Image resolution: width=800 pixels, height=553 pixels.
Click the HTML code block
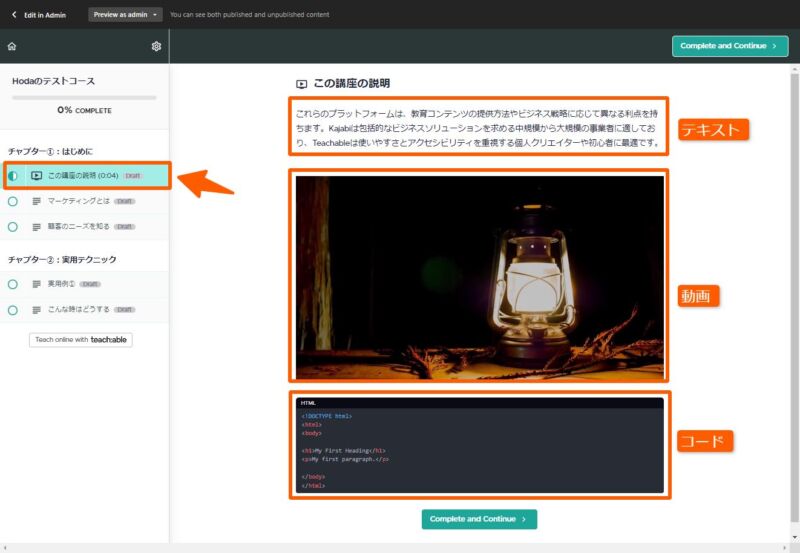click(x=480, y=445)
